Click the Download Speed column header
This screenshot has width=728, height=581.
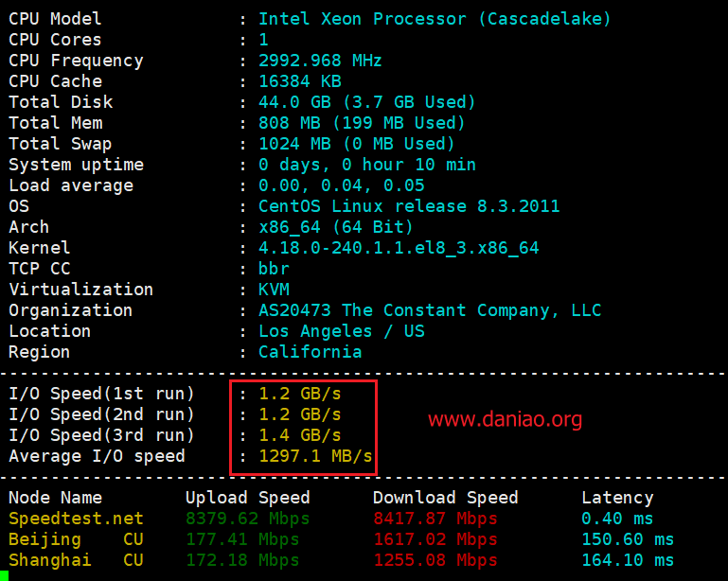coord(445,498)
